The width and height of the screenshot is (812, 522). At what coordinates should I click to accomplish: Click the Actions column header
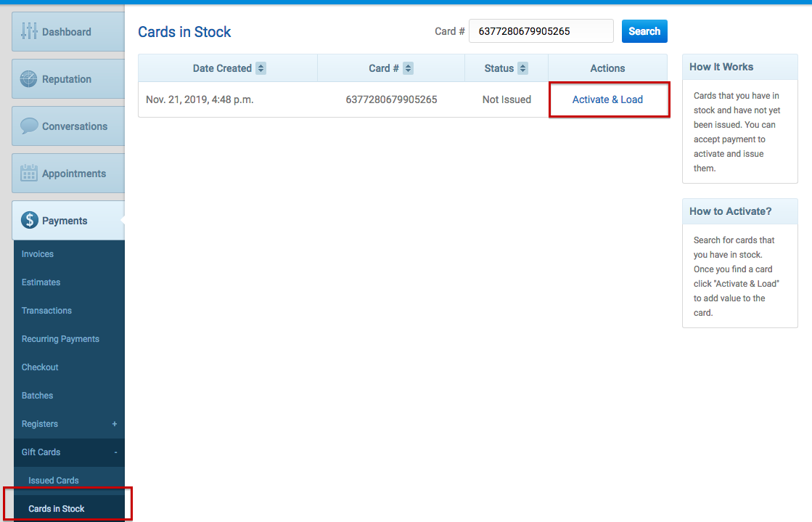click(x=607, y=68)
